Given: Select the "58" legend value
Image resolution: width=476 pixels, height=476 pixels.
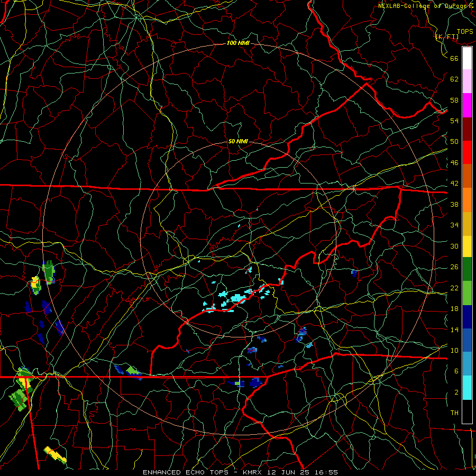Looking at the screenshot, I should click(x=454, y=100).
